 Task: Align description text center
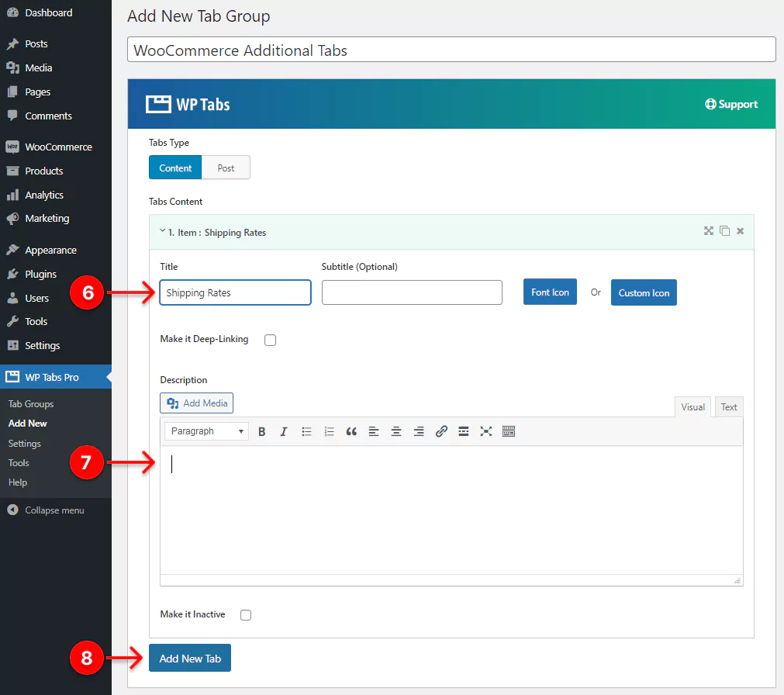[396, 431]
